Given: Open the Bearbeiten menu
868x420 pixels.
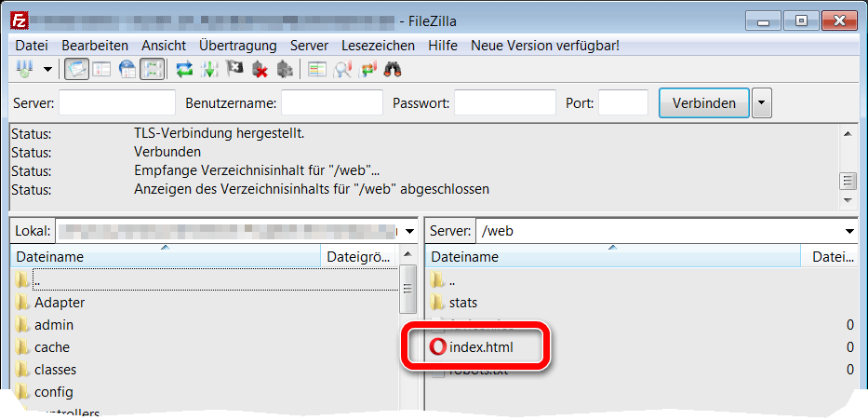Looking at the screenshot, I should tap(95, 46).
